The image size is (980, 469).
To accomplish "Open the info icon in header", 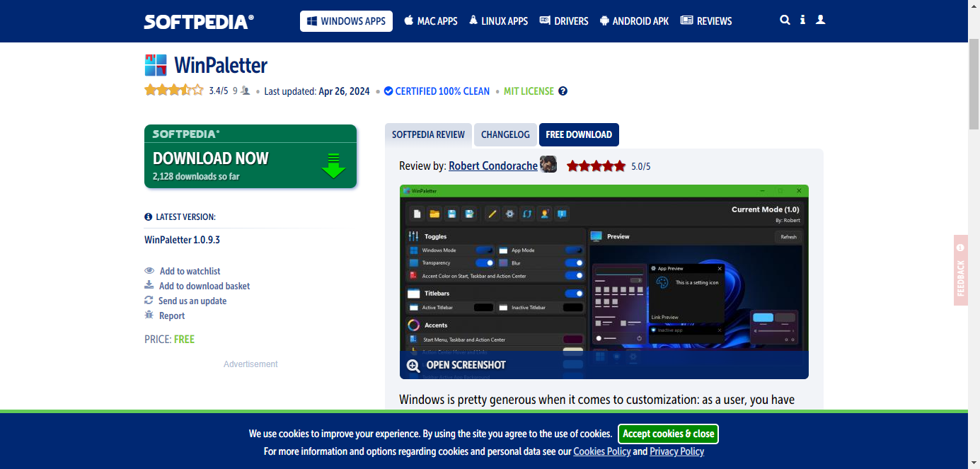I will tap(802, 21).
